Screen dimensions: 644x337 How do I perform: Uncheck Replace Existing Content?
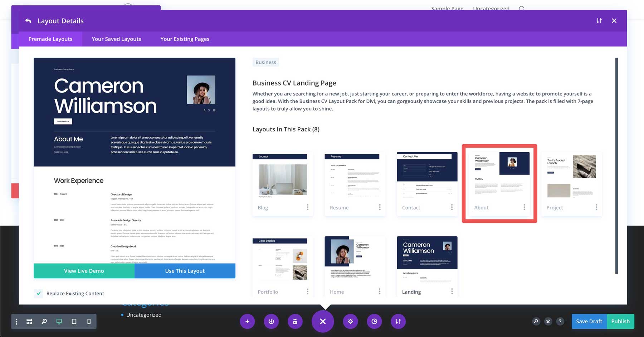tap(38, 293)
